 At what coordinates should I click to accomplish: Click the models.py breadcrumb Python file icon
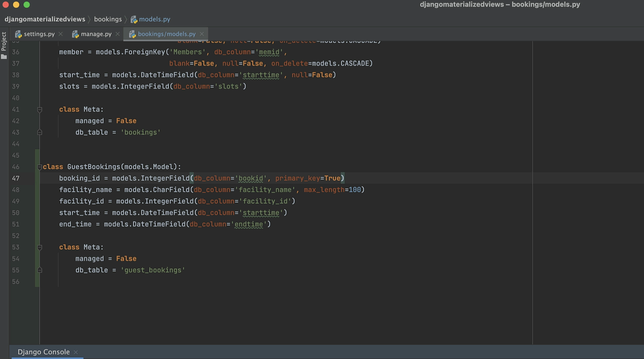pyautogui.click(x=134, y=19)
